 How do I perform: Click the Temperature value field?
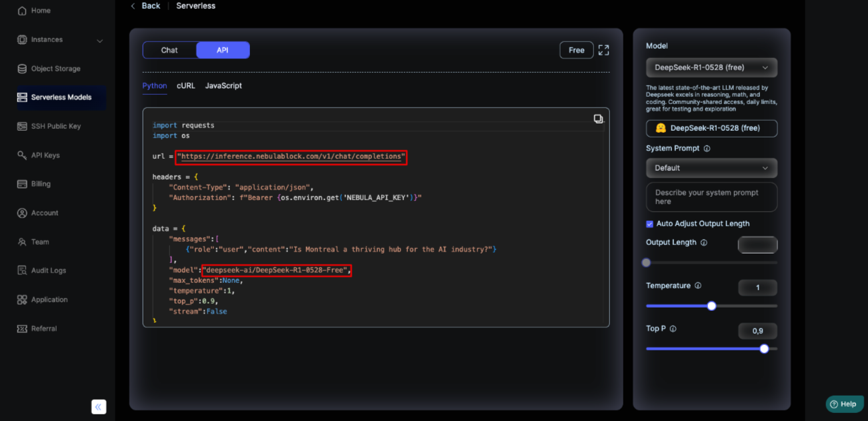[757, 288]
